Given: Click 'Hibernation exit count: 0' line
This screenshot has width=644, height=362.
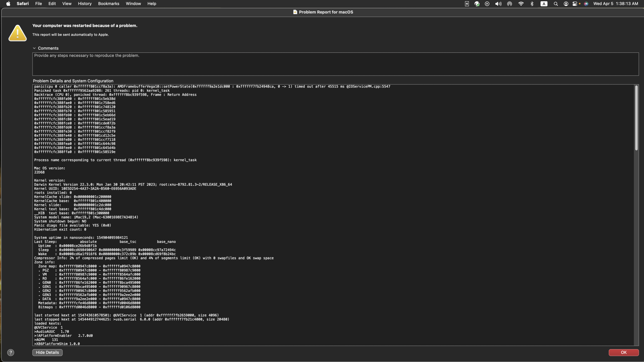Looking at the screenshot, I should coord(60,229).
